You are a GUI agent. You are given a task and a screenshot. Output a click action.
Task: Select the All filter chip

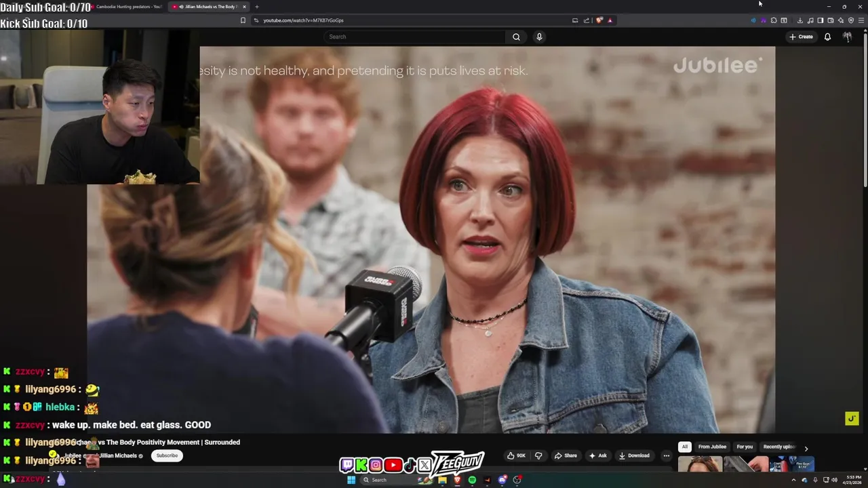[685, 447]
